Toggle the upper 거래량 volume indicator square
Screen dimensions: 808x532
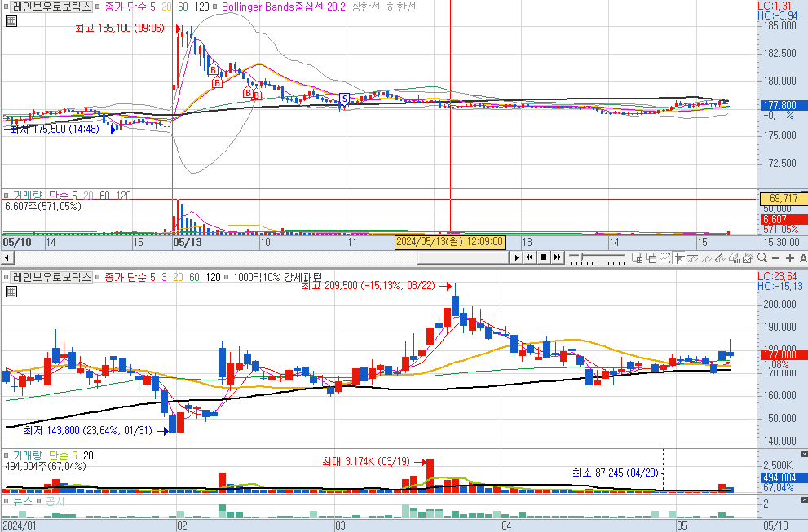(x=7, y=196)
